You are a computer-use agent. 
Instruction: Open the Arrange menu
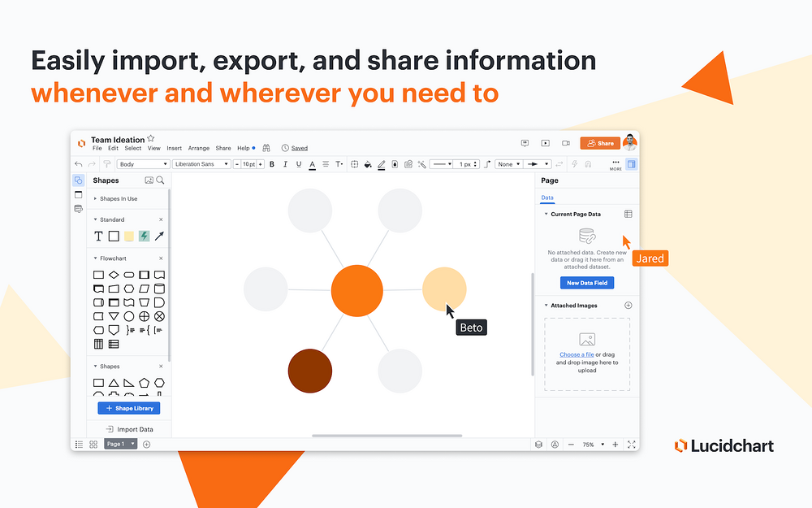(199, 148)
